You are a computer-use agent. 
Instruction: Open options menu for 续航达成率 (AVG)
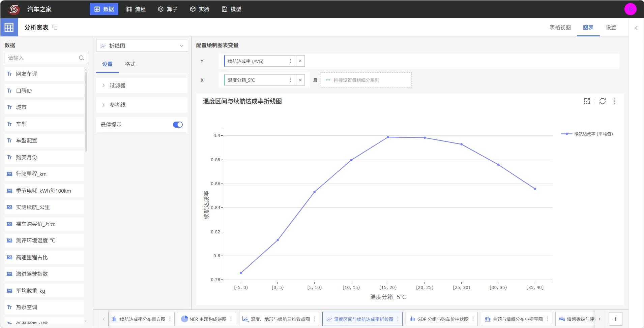coord(290,61)
